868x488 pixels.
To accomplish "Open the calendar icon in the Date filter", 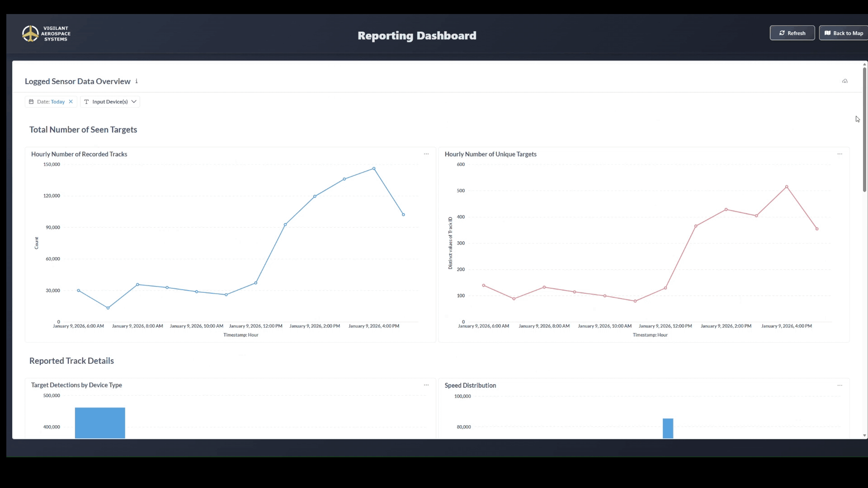I will pyautogui.click(x=31, y=102).
